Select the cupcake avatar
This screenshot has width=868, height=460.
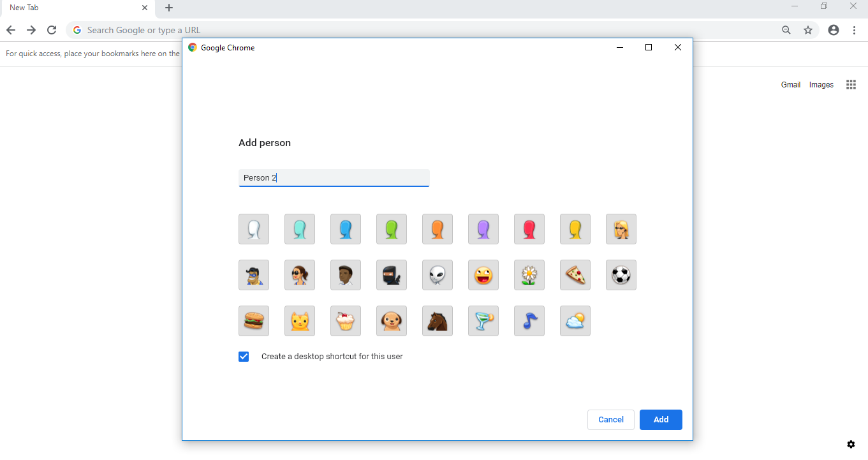(346, 321)
